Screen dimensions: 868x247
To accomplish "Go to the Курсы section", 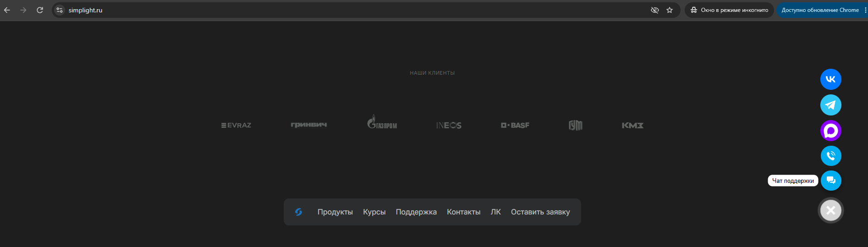I will coord(374,212).
